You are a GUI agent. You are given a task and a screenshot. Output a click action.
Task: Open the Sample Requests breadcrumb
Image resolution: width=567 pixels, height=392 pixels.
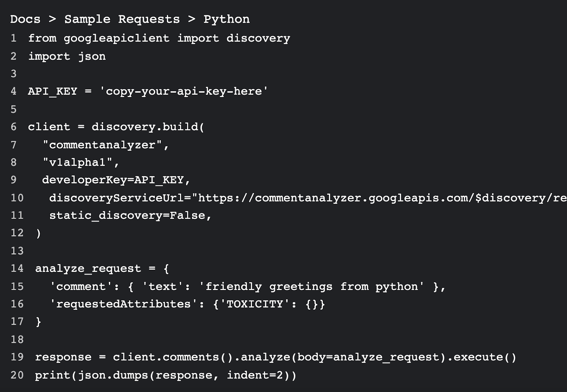122,19
